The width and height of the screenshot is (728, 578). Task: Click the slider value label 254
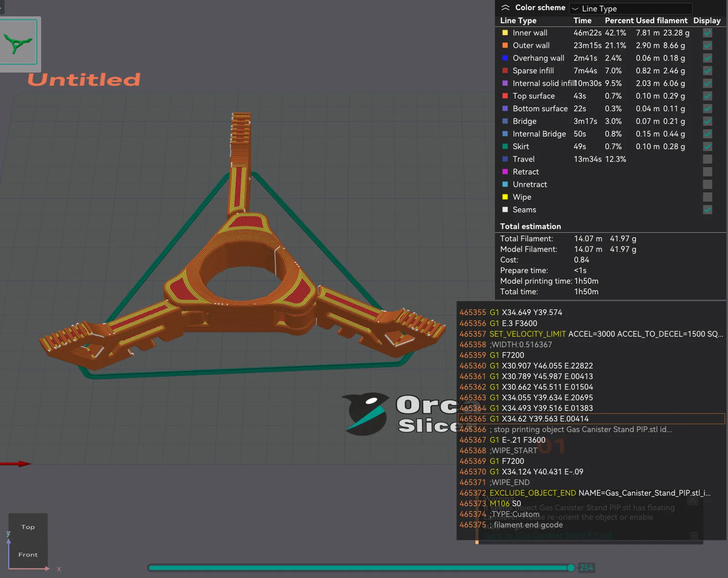[x=586, y=568]
